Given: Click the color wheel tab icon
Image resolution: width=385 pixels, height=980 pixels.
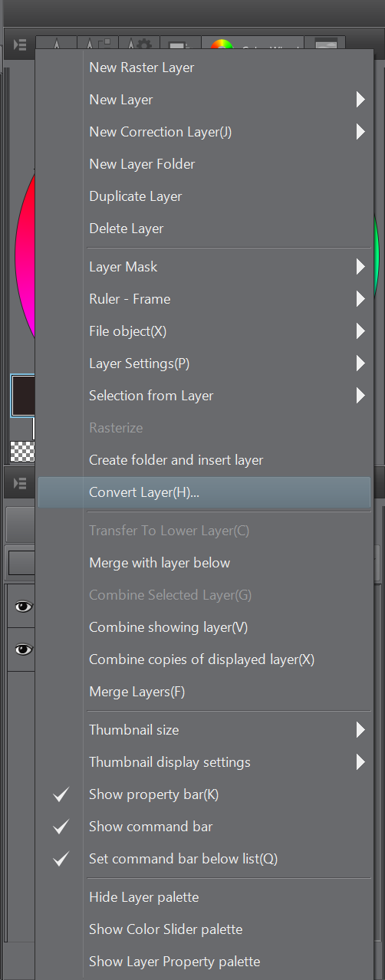Looking at the screenshot, I should click(x=221, y=46).
